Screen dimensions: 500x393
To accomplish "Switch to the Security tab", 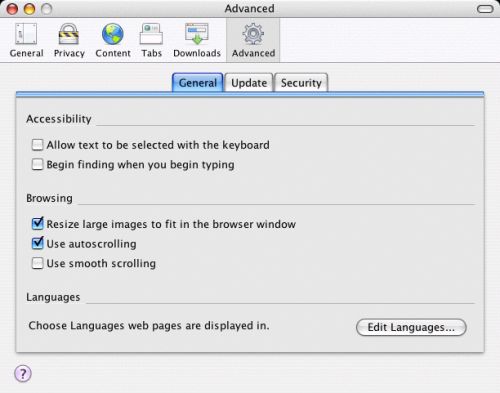I will [301, 82].
